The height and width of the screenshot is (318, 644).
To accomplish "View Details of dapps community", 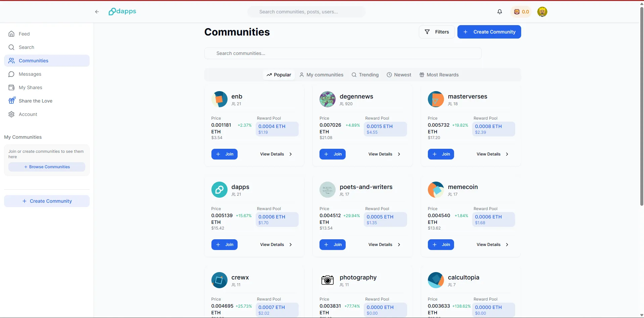I will (x=276, y=245).
